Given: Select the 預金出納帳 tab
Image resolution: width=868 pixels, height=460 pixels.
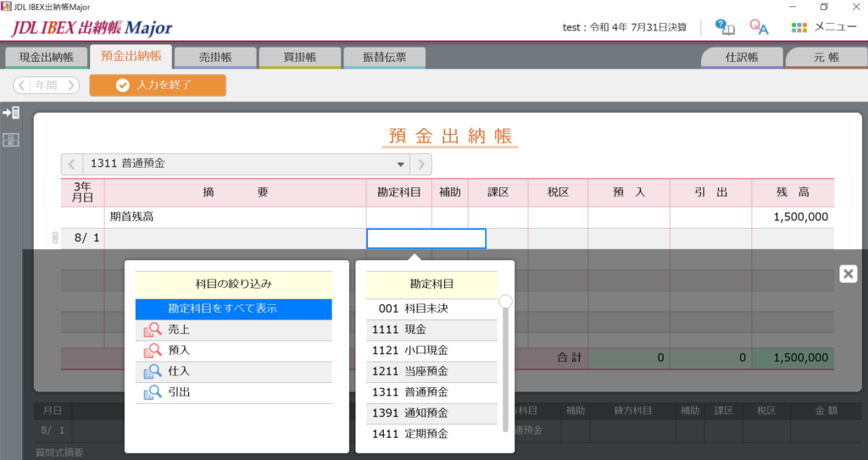Looking at the screenshot, I should coord(131,56).
